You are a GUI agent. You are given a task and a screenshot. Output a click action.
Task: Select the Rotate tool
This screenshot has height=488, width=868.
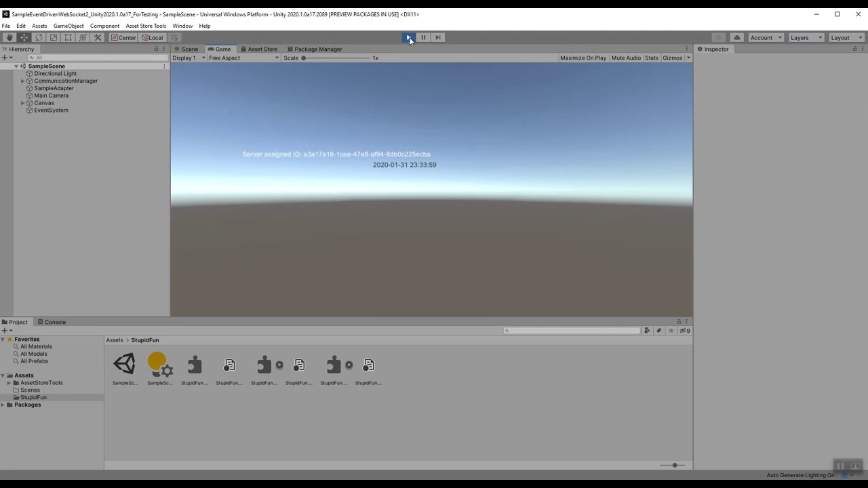pos(39,37)
